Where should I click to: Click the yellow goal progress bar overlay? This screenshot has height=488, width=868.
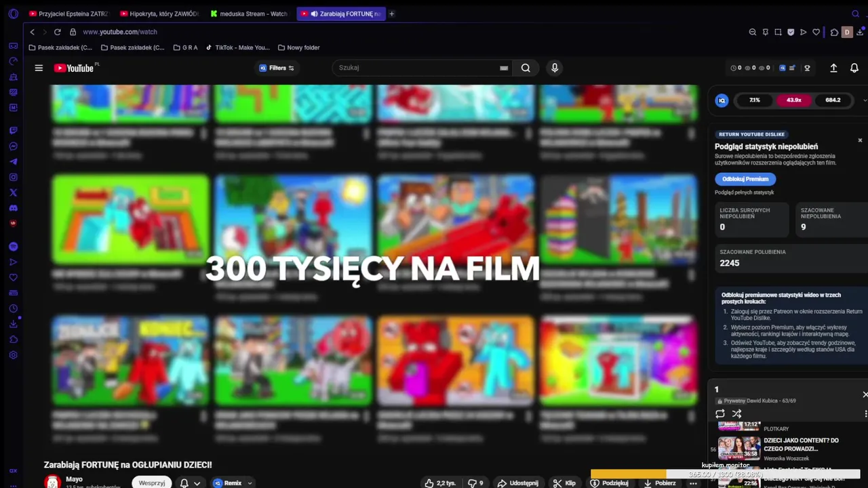(x=726, y=474)
